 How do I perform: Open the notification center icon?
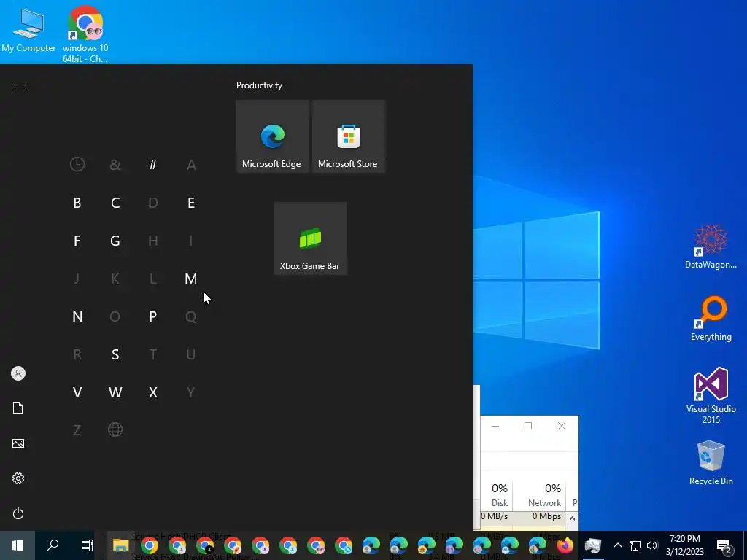(724, 545)
